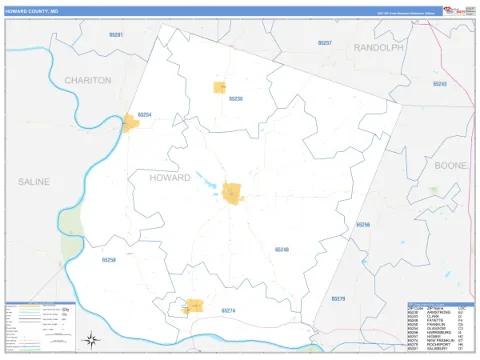Image resolution: width=480 pixels, height=360 pixels.
Task: Click the green line swatch at the legend bottom
Action: coord(29,349)
